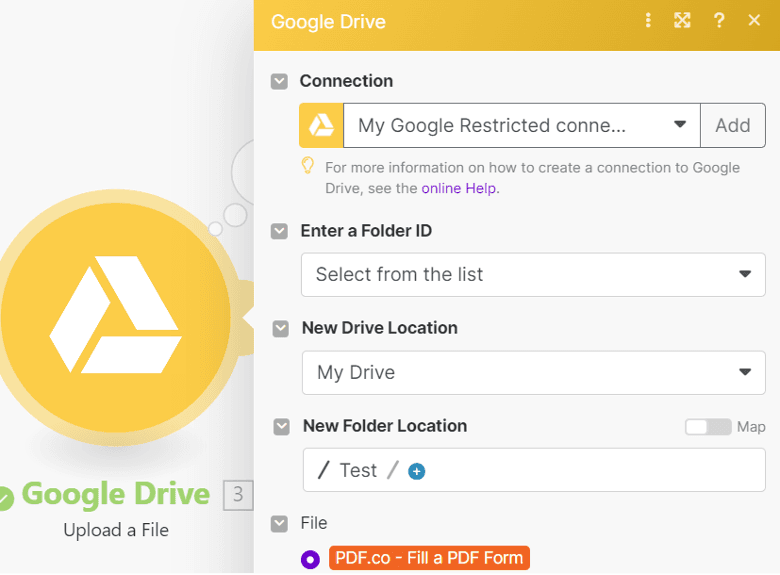Click the lightbulb hint icon under Connection
The height and width of the screenshot is (575, 780).
(308, 166)
